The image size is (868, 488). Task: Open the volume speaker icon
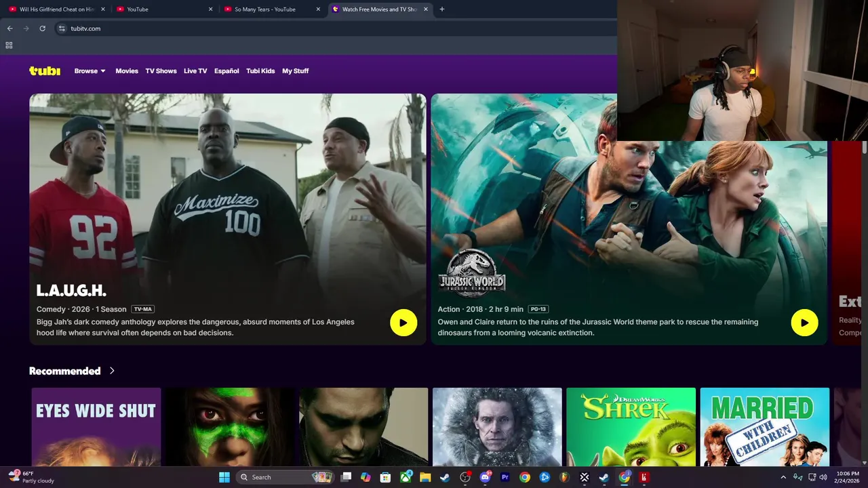823,477
